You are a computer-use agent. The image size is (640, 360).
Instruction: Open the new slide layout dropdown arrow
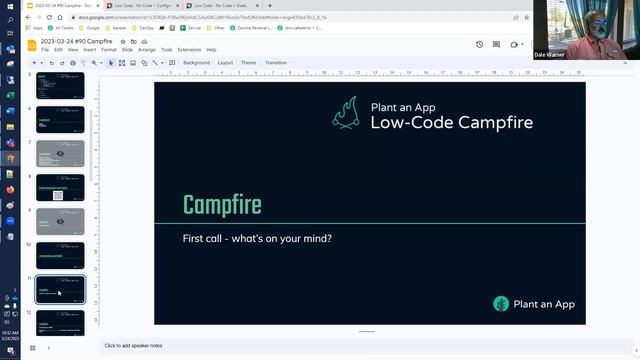pyautogui.click(x=41, y=63)
